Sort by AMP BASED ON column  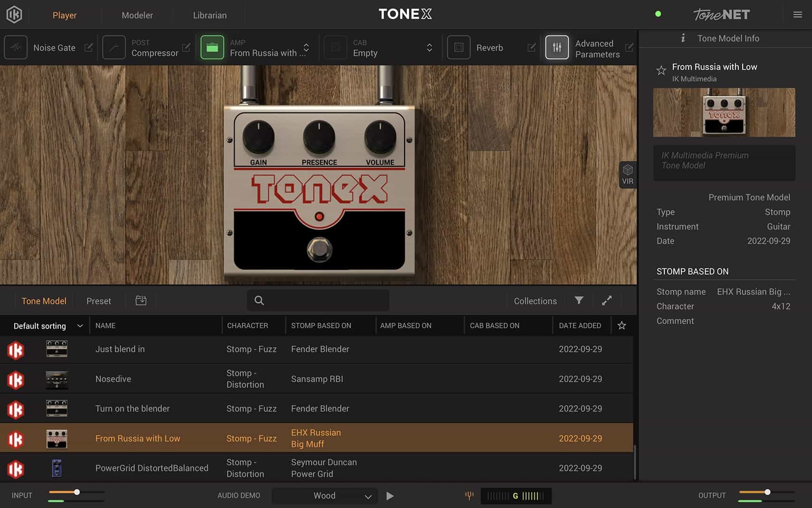[406, 326]
